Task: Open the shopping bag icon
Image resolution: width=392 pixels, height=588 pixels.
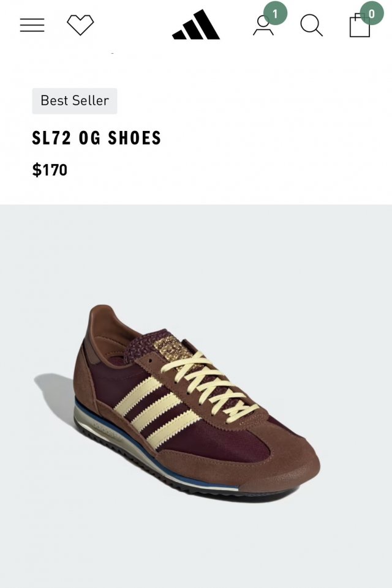Action: (x=360, y=26)
